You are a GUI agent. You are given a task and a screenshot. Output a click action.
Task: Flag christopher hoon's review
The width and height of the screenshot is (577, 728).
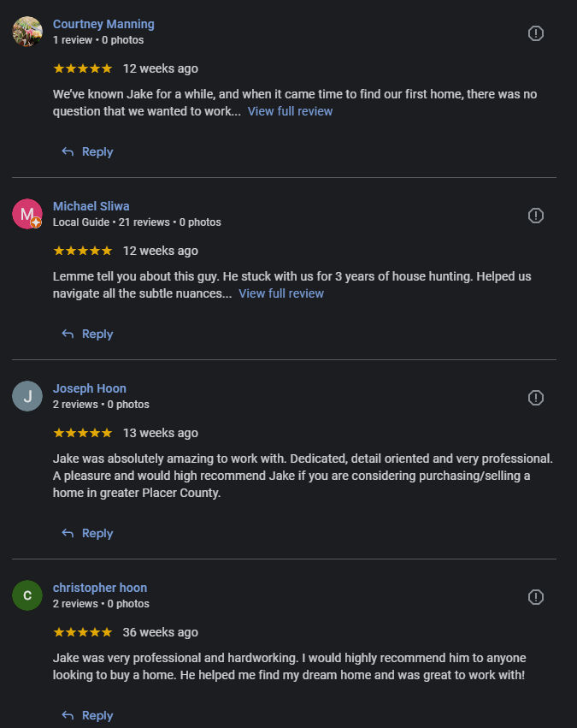(x=536, y=597)
